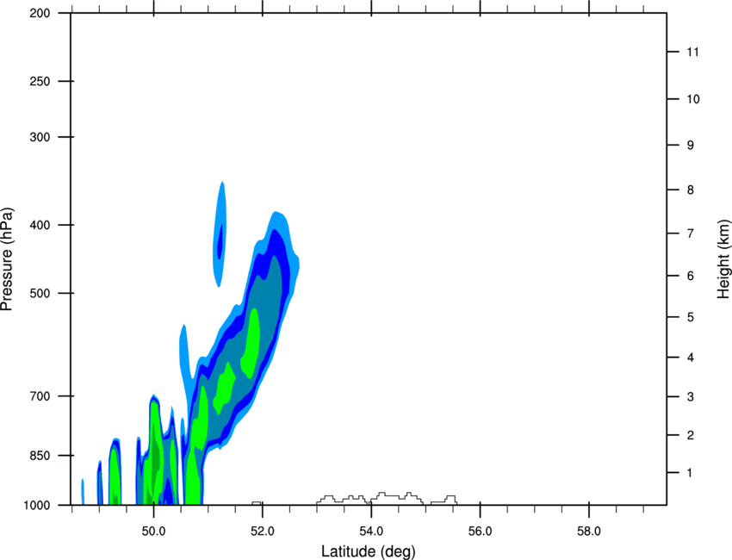This screenshot has height=560, width=732.
Task: Pick the 7 km height label
Action: 691,233
